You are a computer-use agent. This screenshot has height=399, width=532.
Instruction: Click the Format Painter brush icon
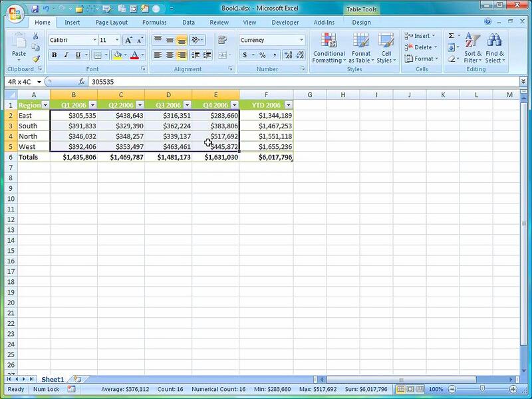(x=37, y=59)
